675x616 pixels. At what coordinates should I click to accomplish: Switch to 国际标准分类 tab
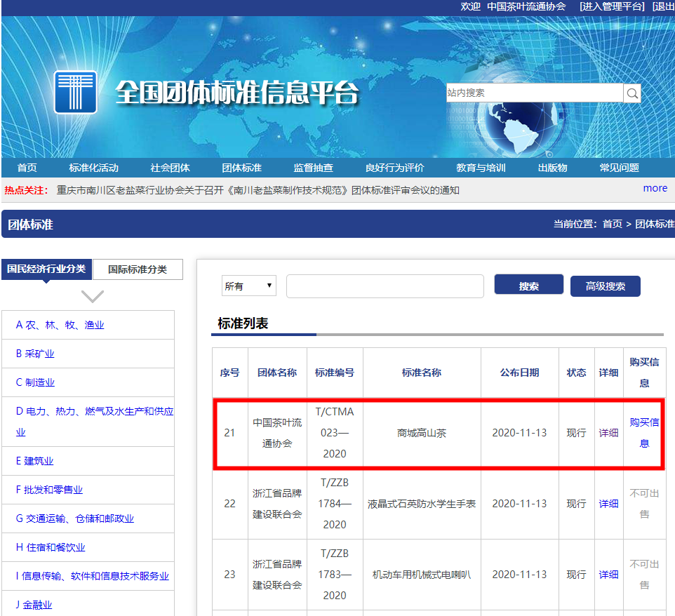(138, 269)
